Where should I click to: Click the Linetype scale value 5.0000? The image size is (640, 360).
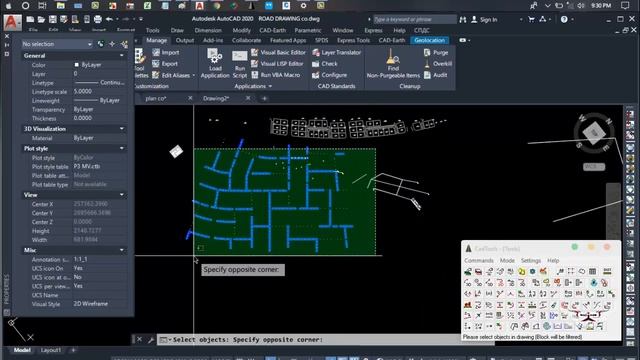coord(100,92)
